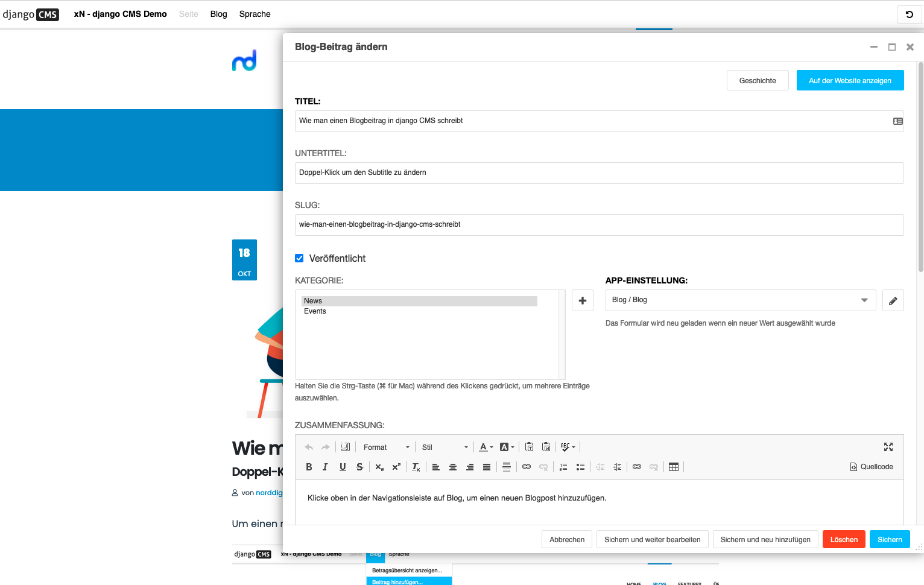Open the Format dropdown
924x585 pixels.
click(x=386, y=447)
